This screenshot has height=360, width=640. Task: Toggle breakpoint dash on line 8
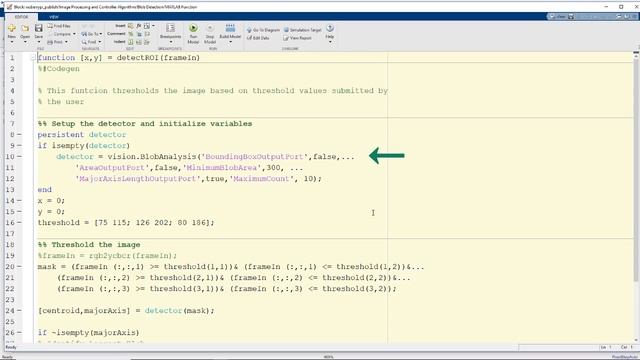tap(19, 135)
